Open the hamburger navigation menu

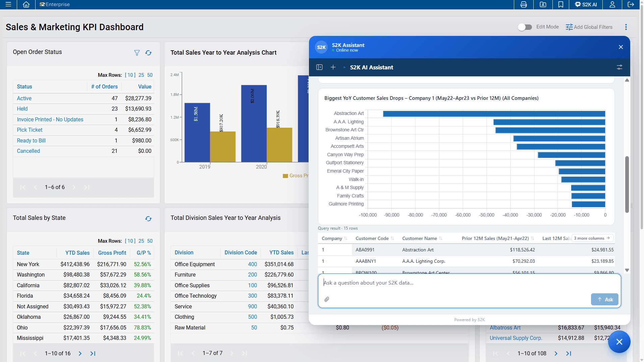[x=8, y=4]
